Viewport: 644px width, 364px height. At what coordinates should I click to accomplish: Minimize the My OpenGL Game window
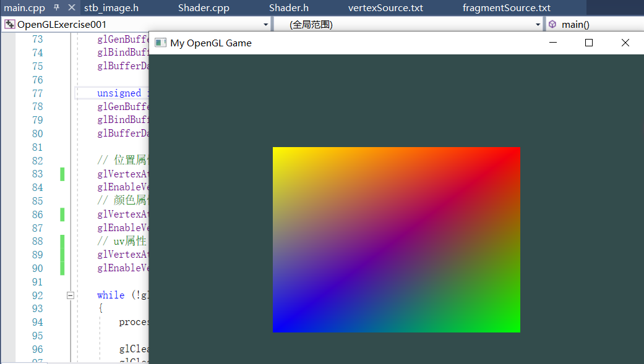[x=553, y=43]
